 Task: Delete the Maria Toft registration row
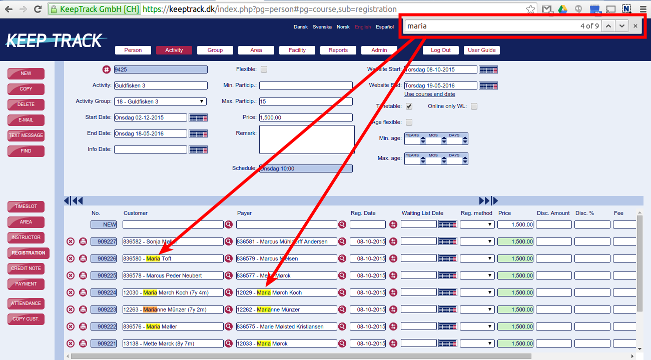pos(71,258)
